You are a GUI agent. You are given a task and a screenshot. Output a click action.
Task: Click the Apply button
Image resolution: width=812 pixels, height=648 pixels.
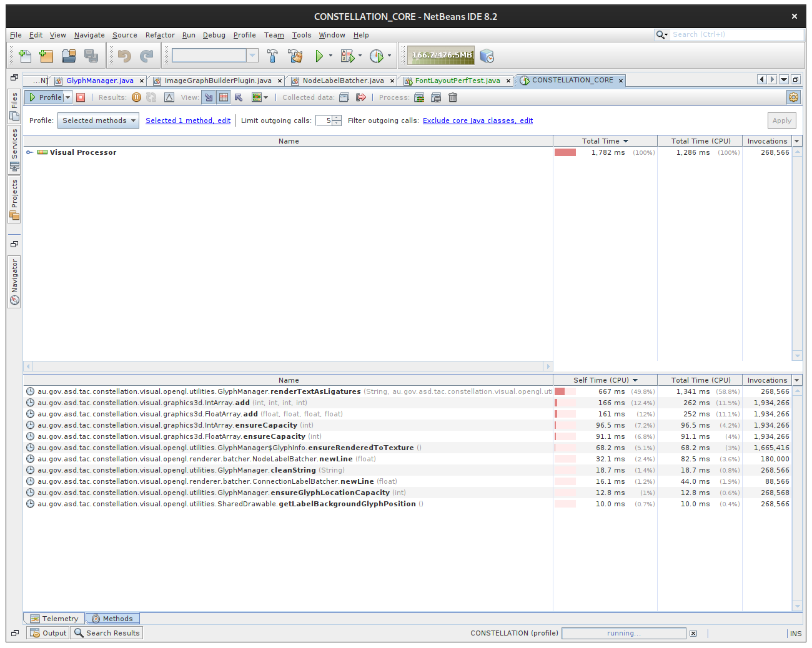click(782, 120)
